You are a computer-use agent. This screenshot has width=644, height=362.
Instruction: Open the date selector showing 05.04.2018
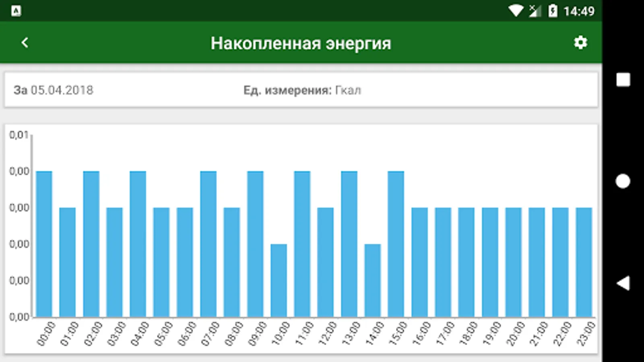pyautogui.click(x=62, y=90)
